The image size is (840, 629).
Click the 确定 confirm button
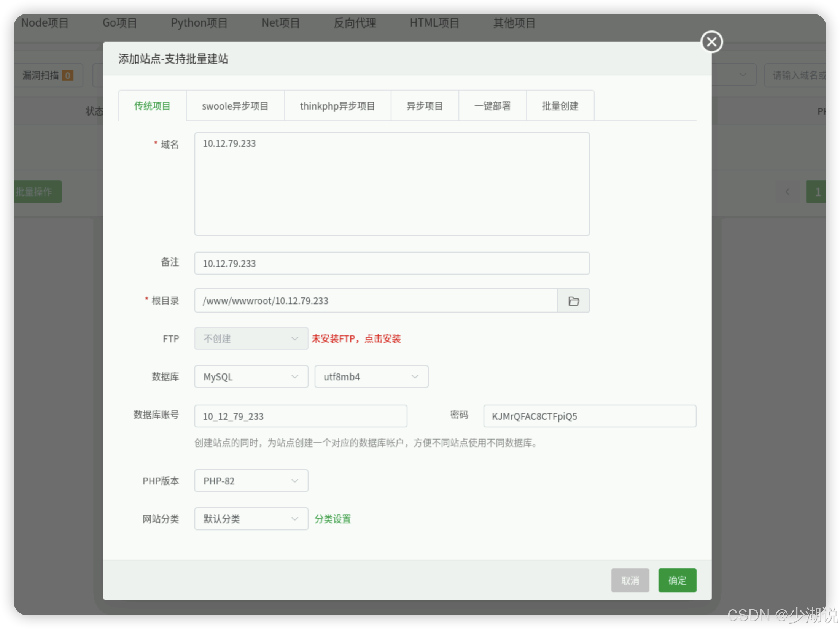[x=677, y=580]
